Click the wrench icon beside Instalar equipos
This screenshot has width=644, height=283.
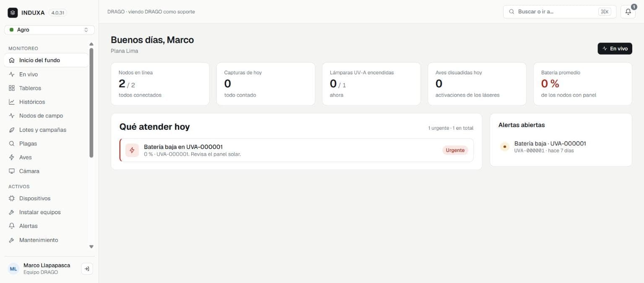pyautogui.click(x=12, y=212)
